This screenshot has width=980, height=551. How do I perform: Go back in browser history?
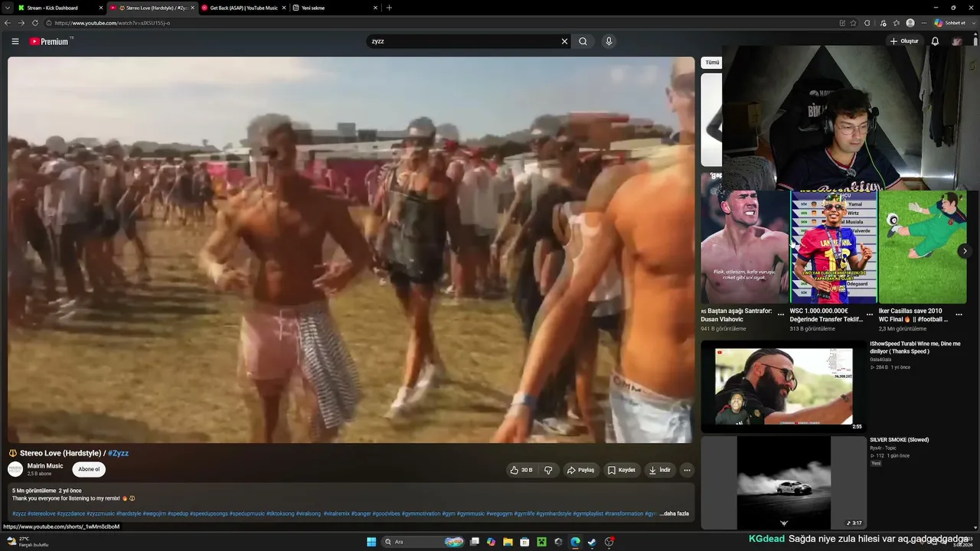click(x=8, y=23)
